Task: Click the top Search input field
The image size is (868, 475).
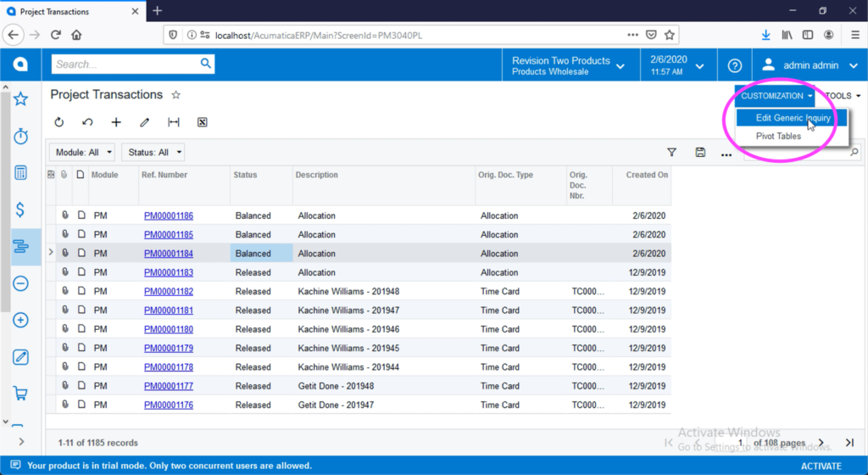Action: (x=126, y=64)
